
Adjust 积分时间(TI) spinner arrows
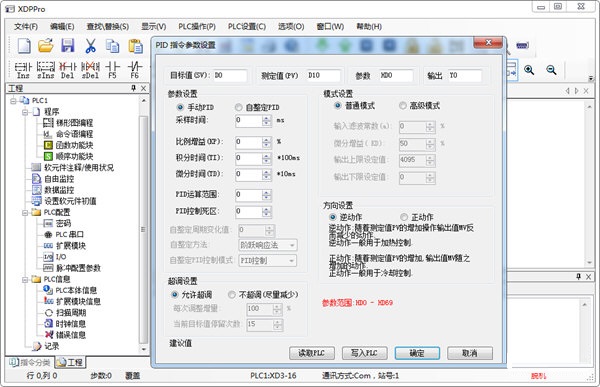(x=267, y=158)
